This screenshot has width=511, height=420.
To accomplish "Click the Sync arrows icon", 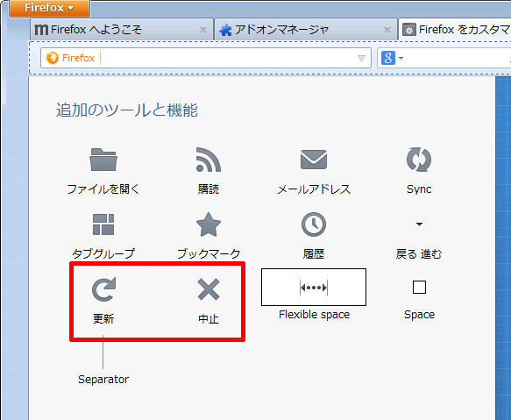I will [419, 160].
